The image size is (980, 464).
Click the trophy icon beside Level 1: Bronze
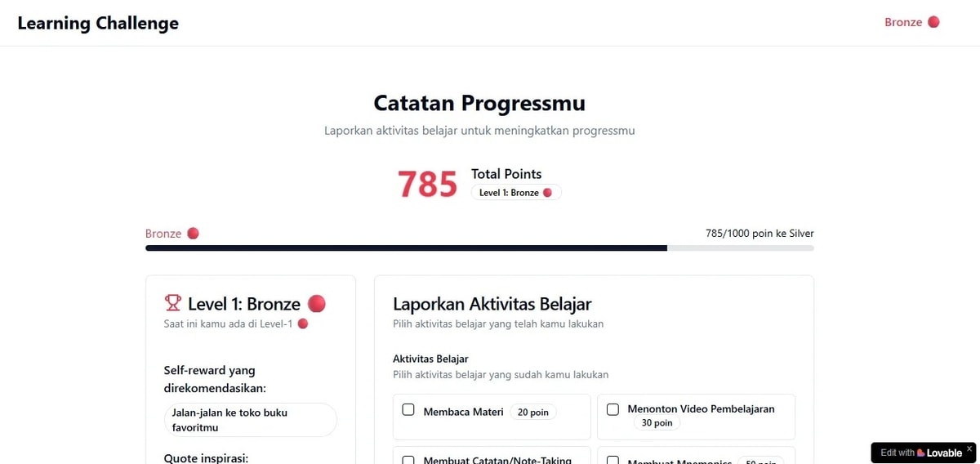(172, 303)
